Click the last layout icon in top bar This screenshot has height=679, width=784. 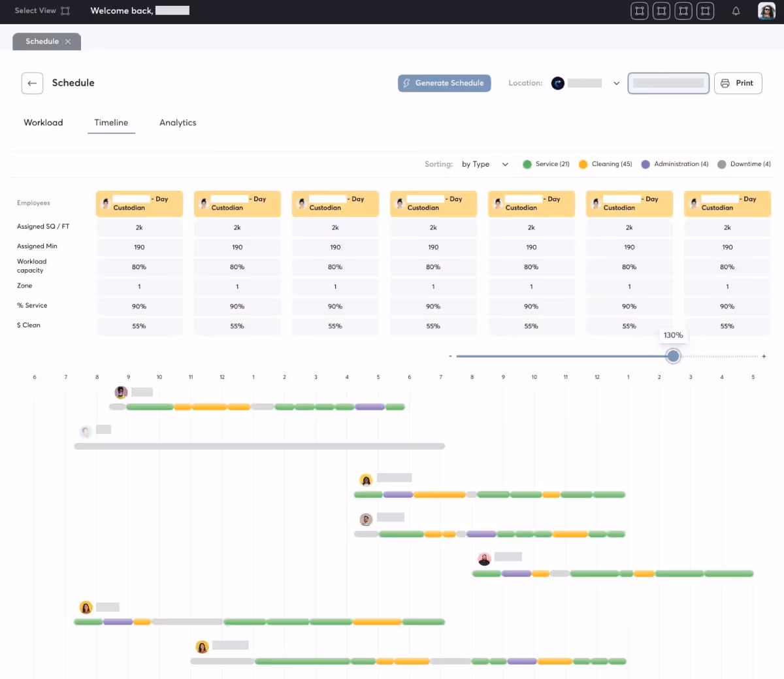(x=705, y=11)
